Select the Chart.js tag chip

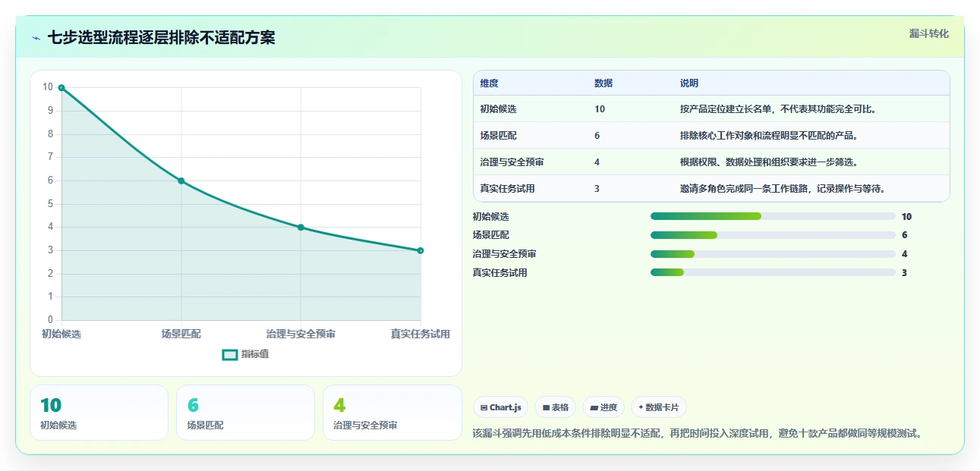point(501,407)
